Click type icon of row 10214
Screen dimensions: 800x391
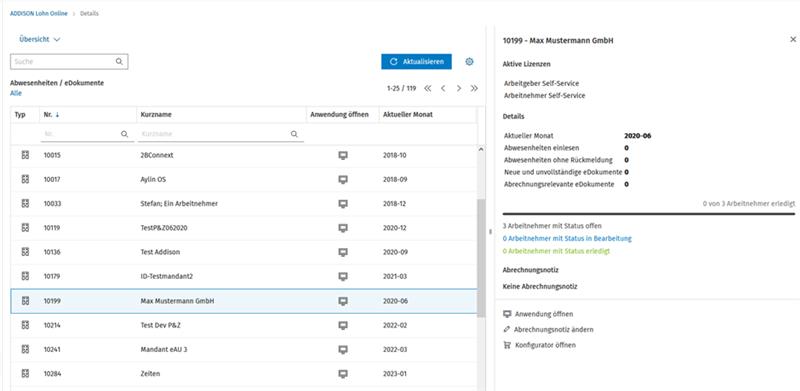25,325
